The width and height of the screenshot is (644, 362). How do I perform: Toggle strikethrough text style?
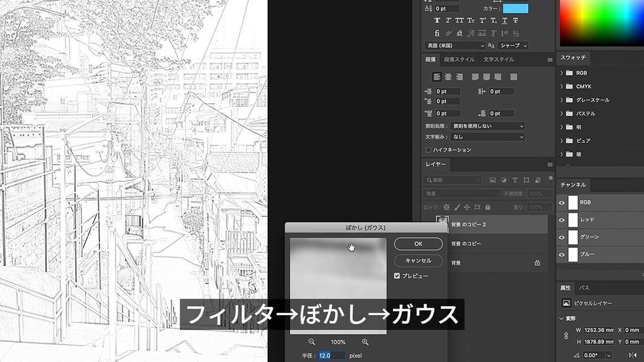[x=515, y=20]
